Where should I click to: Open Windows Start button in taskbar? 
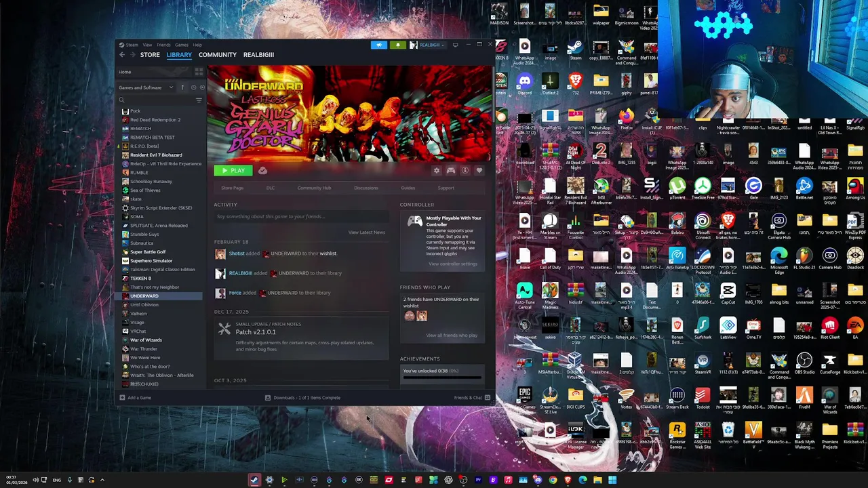pyautogui.click(x=612, y=480)
